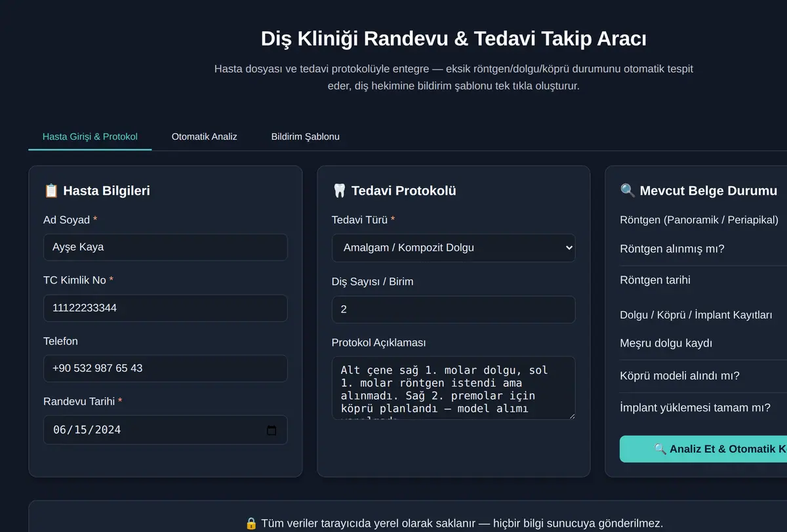Click the lock icon in the privacy notice
The width and height of the screenshot is (787, 532).
(x=251, y=523)
